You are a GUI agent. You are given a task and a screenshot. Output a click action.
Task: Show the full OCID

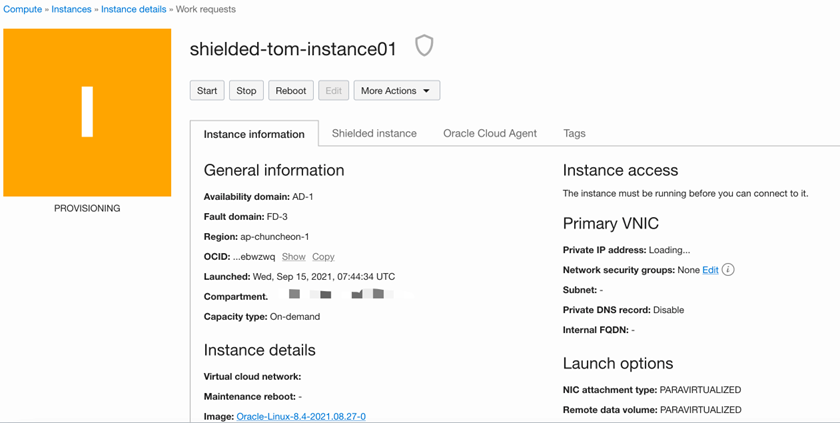tap(293, 257)
